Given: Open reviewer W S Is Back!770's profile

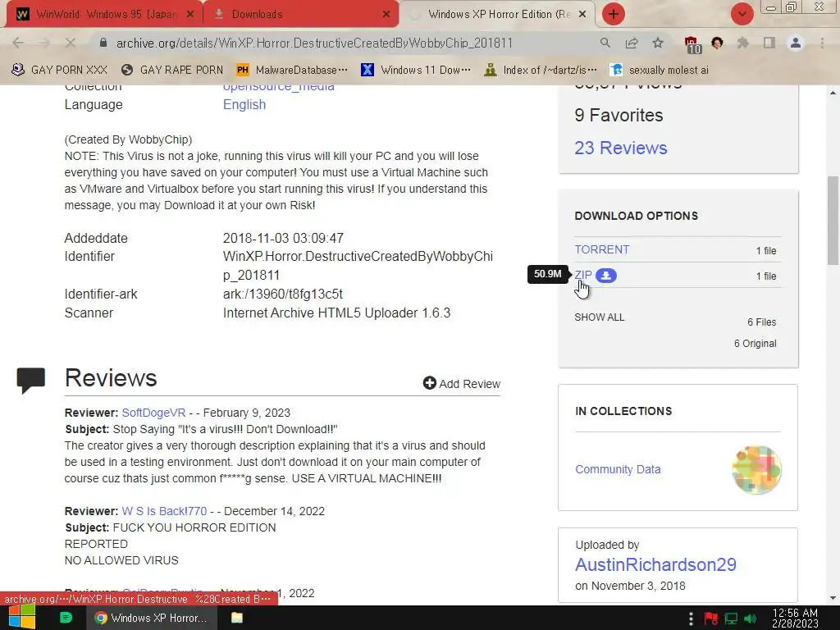Looking at the screenshot, I should pyautogui.click(x=164, y=511).
